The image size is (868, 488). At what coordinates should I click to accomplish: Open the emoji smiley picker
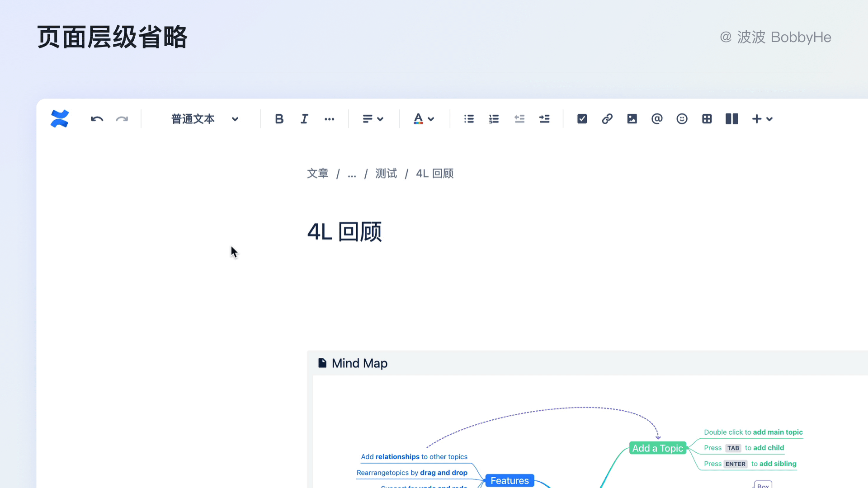pos(682,119)
